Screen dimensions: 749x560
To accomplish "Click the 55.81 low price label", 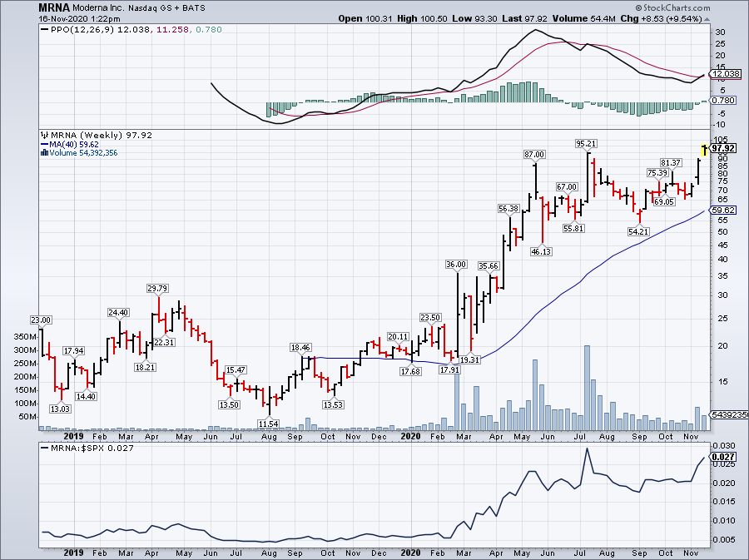I will click(573, 228).
